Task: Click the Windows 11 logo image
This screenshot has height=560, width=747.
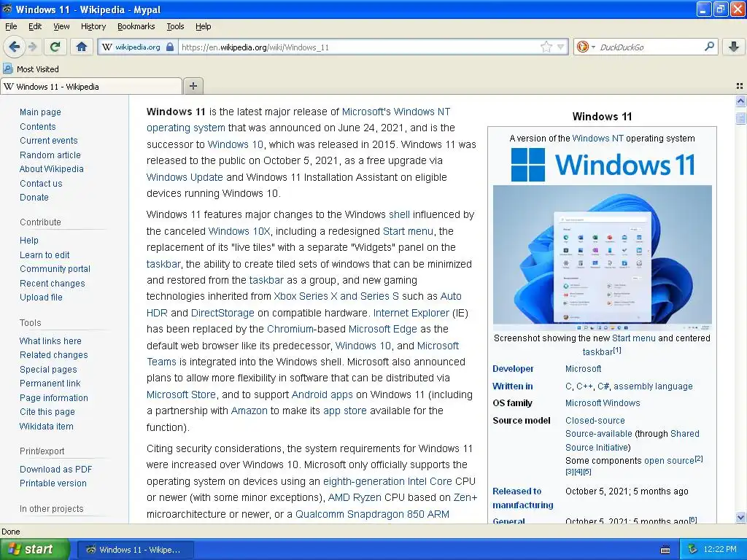Action: (602, 165)
